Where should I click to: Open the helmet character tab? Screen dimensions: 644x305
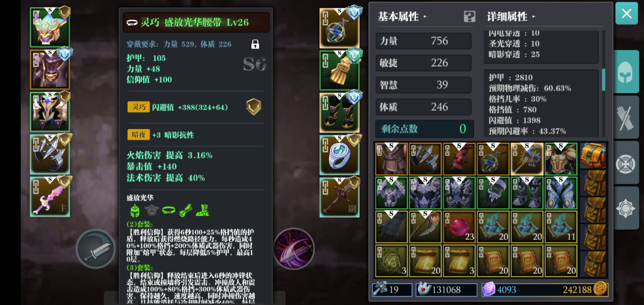point(626,72)
